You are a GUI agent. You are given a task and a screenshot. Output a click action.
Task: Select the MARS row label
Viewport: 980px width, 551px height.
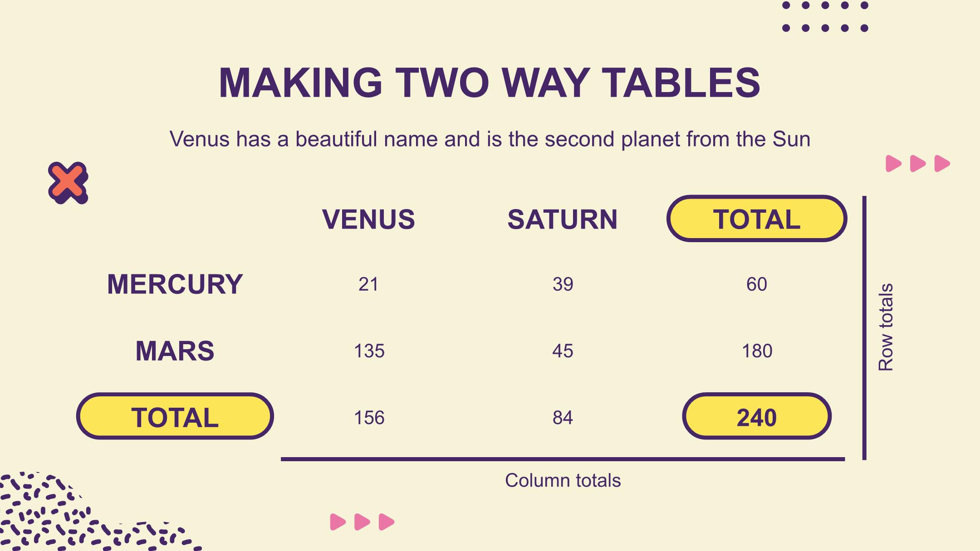(175, 351)
